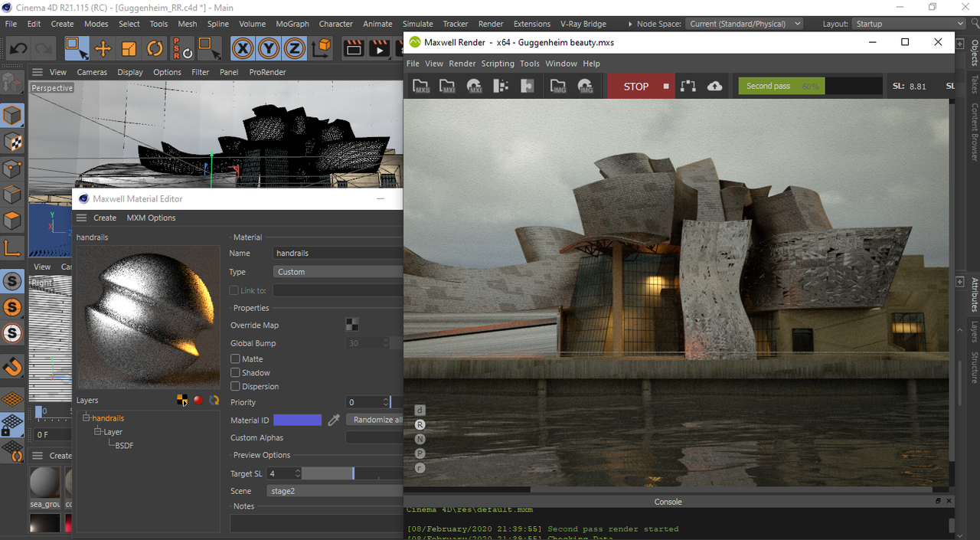Click the Material ID color swatch
Screen dimensions: 980x540
pos(297,420)
